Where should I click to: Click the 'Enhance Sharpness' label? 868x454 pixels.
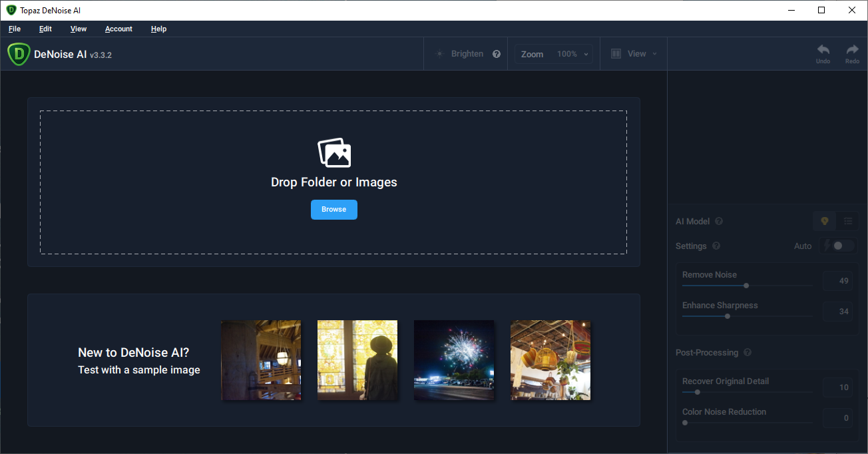click(x=720, y=306)
